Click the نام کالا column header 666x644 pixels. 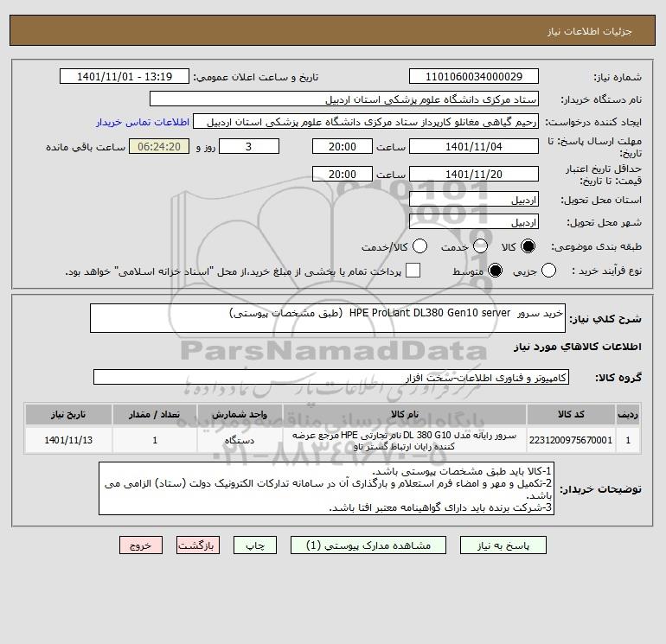tap(405, 415)
